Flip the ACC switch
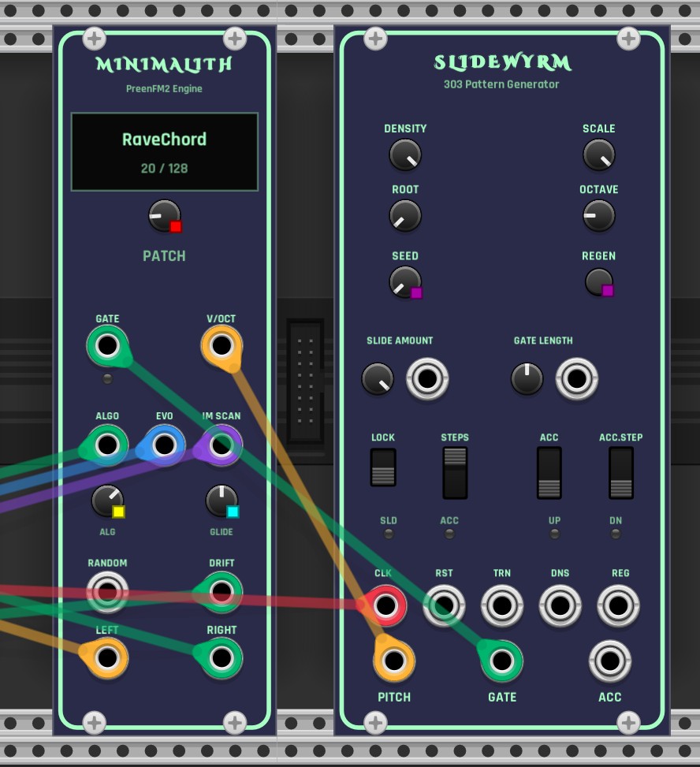This screenshot has height=767, width=700. [x=549, y=472]
